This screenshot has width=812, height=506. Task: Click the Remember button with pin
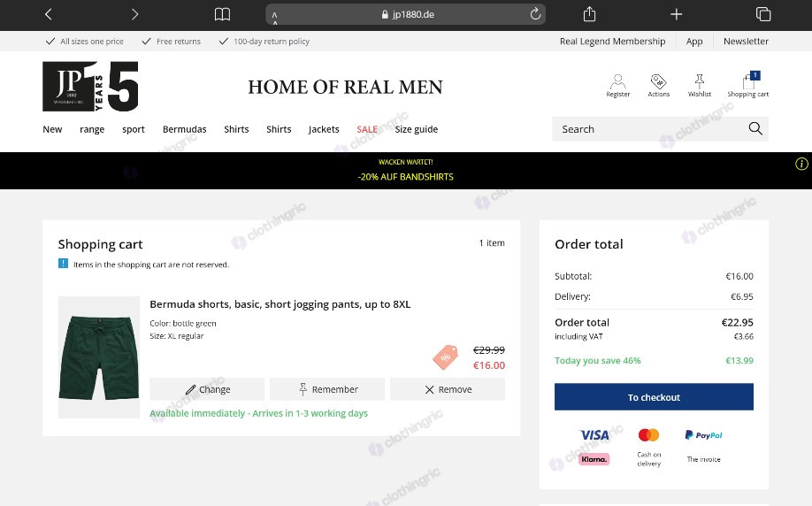(327, 389)
